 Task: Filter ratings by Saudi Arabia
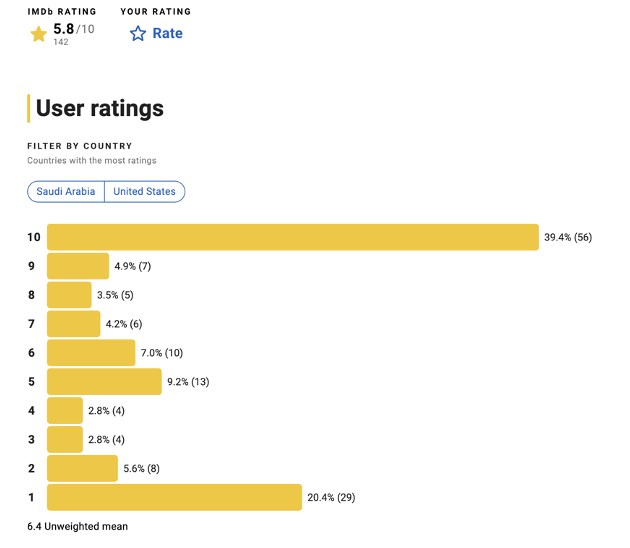click(x=66, y=191)
